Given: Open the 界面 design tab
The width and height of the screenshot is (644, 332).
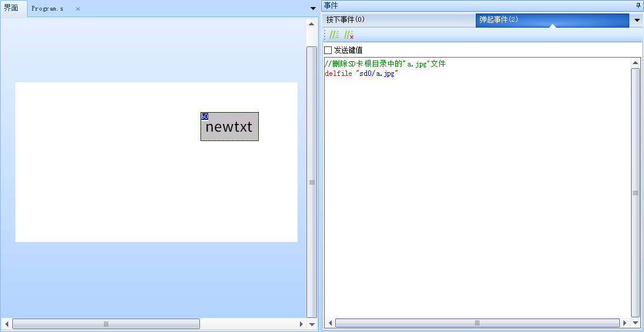Looking at the screenshot, I should click(11, 8).
